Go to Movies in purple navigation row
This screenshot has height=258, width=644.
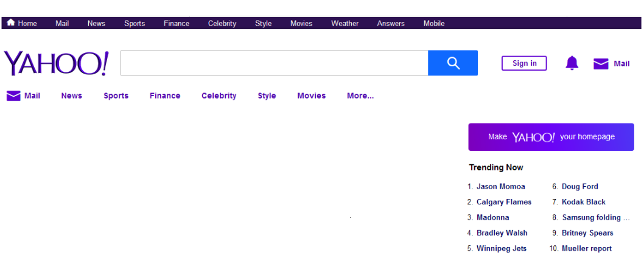tap(311, 96)
